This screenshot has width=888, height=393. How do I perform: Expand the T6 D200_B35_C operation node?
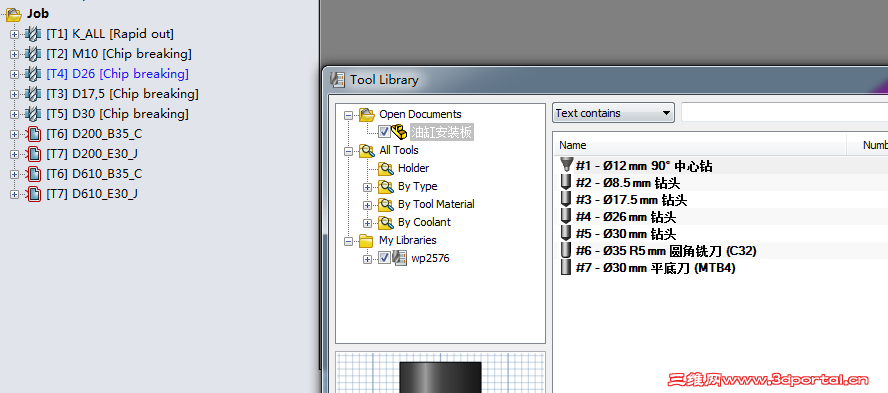tap(14, 134)
